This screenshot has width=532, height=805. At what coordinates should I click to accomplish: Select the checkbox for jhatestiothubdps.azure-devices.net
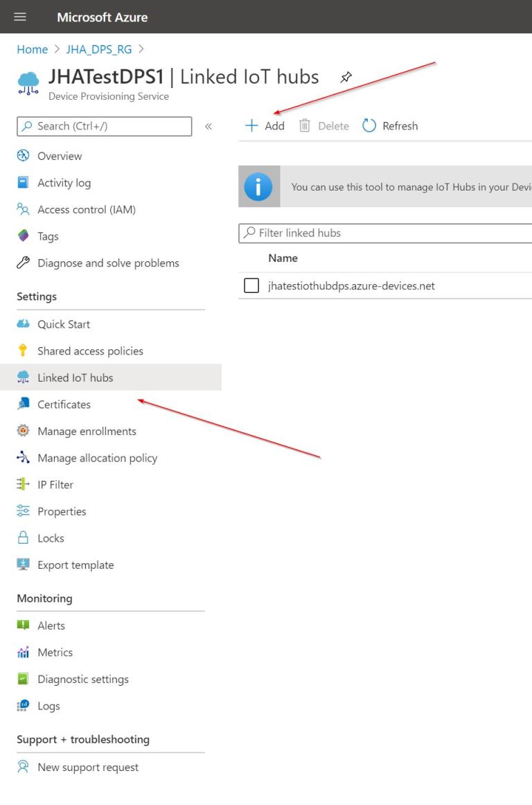(x=251, y=285)
